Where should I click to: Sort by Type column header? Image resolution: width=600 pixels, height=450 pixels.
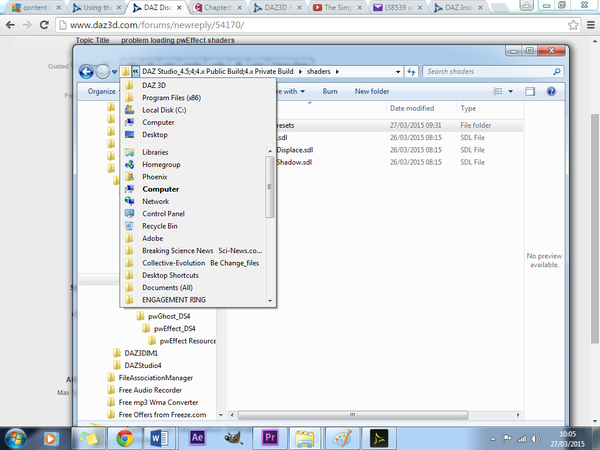pyautogui.click(x=468, y=108)
